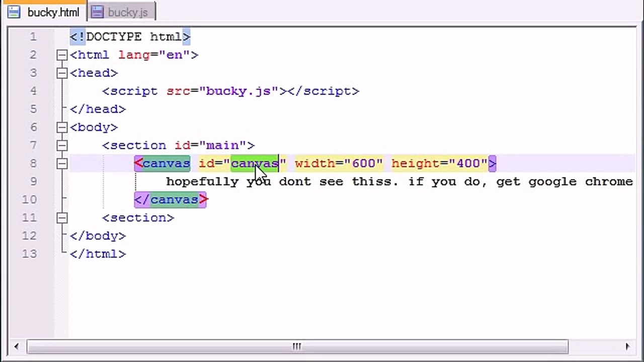
Task: Click the width value "600"
Action: click(x=364, y=163)
